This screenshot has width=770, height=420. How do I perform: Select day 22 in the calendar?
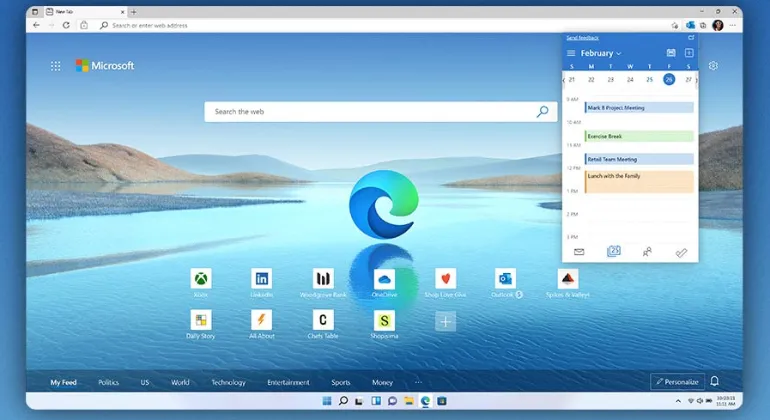point(591,80)
